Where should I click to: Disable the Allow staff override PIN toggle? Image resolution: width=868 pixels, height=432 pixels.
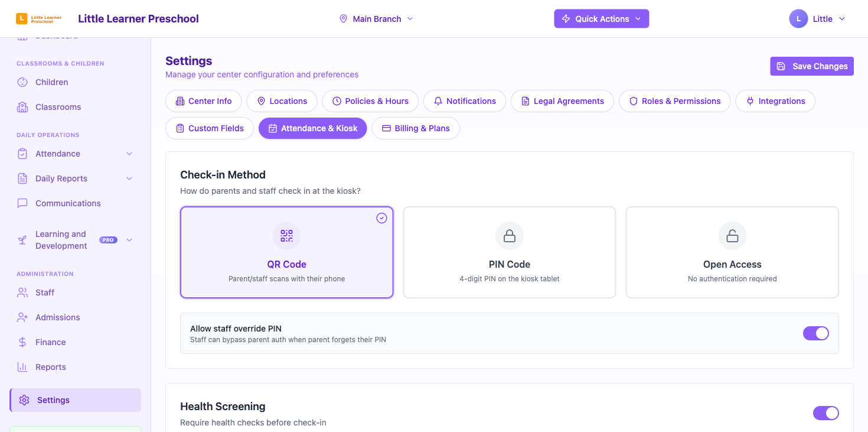[816, 333]
